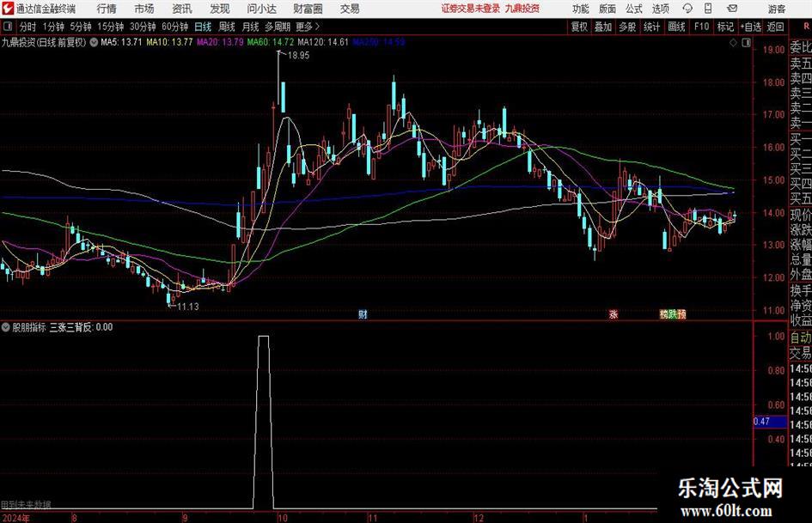The width and height of the screenshot is (812, 523).
Task: Toggle the side panel icon at chart top-right
Action: click(x=746, y=43)
